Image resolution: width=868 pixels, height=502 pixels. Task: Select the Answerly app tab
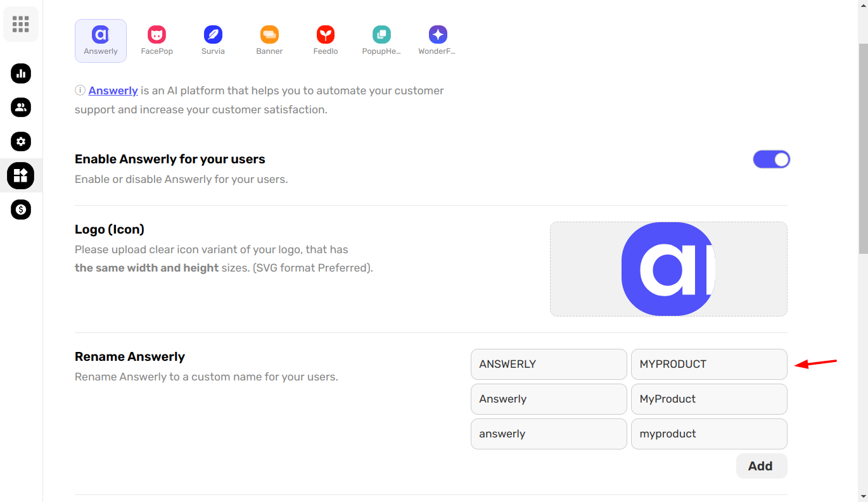coord(101,41)
